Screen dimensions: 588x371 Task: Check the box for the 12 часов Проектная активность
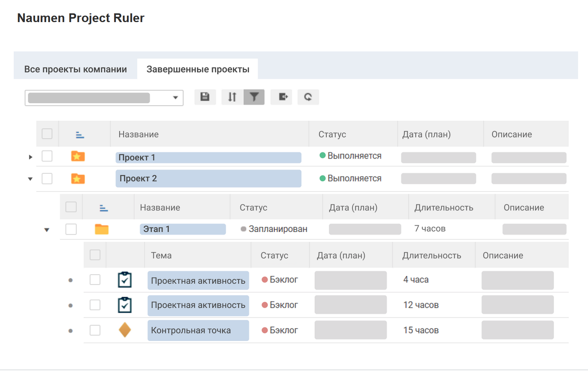pyautogui.click(x=95, y=305)
